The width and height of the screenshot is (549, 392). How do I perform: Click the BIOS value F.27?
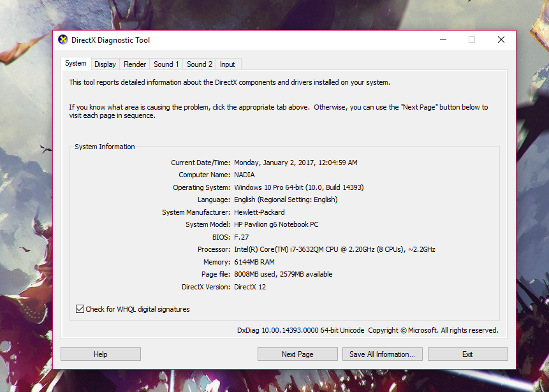click(241, 237)
